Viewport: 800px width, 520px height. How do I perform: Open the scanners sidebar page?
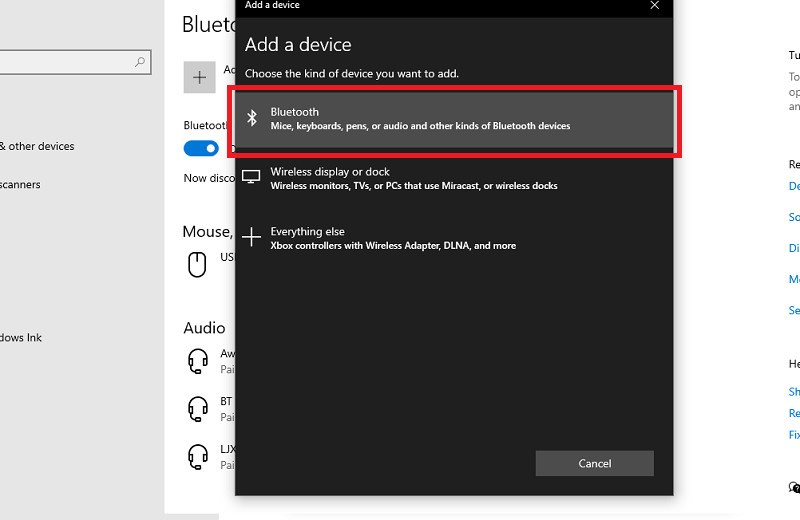[20, 185]
